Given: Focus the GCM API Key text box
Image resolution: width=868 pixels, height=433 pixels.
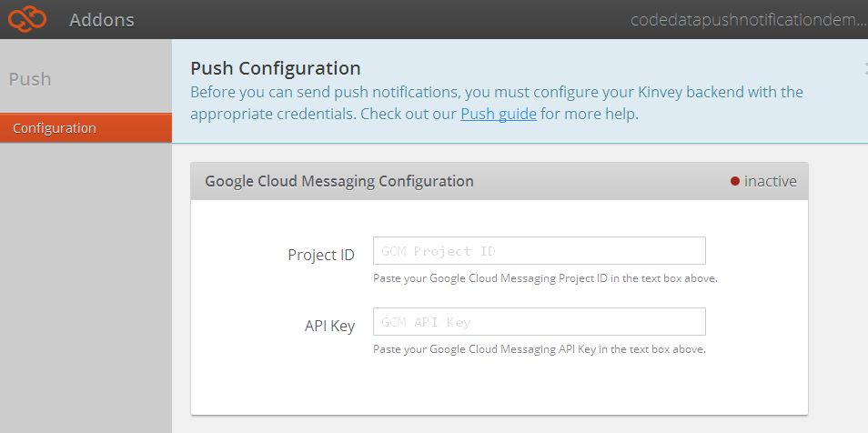Looking at the screenshot, I should coord(540,322).
